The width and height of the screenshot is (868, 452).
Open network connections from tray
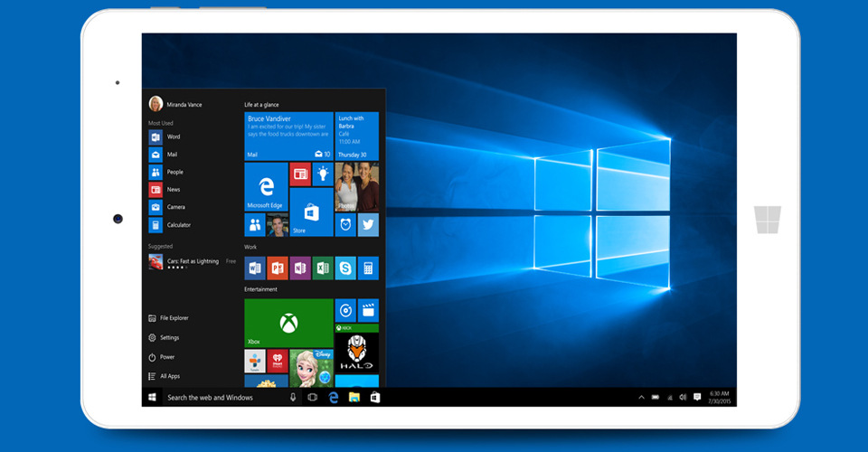(x=670, y=397)
